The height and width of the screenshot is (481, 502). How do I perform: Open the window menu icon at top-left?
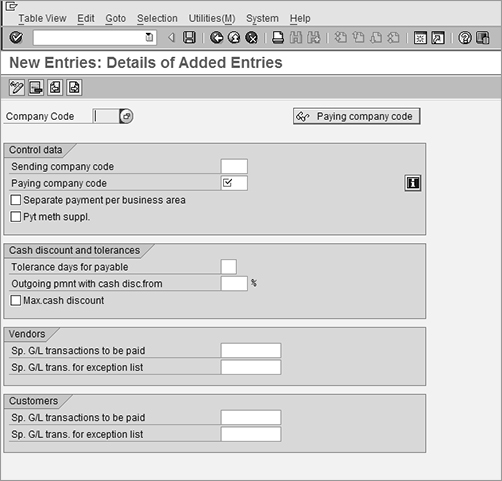click(x=12, y=6)
